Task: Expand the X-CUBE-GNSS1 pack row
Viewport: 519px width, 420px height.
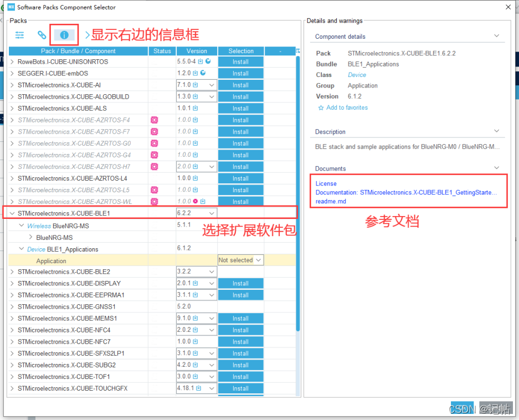Action: (12, 307)
